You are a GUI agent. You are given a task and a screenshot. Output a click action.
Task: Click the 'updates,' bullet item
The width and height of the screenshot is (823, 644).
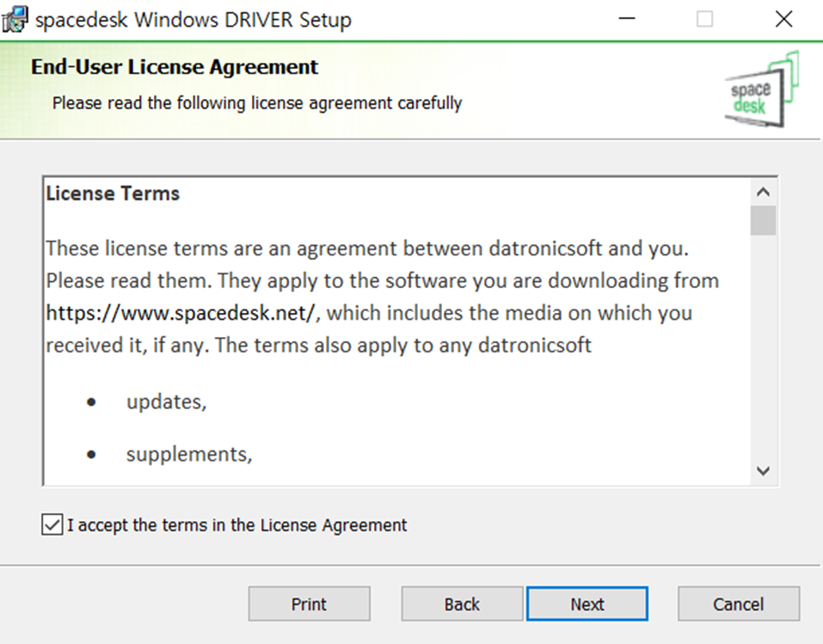tap(166, 402)
